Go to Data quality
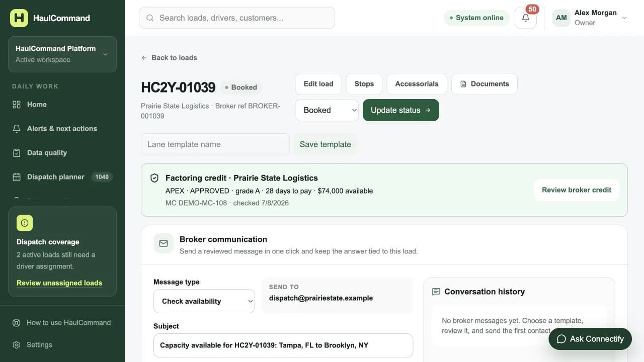This screenshot has width=644, height=362. pyautogui.click(x=62, y=153)
